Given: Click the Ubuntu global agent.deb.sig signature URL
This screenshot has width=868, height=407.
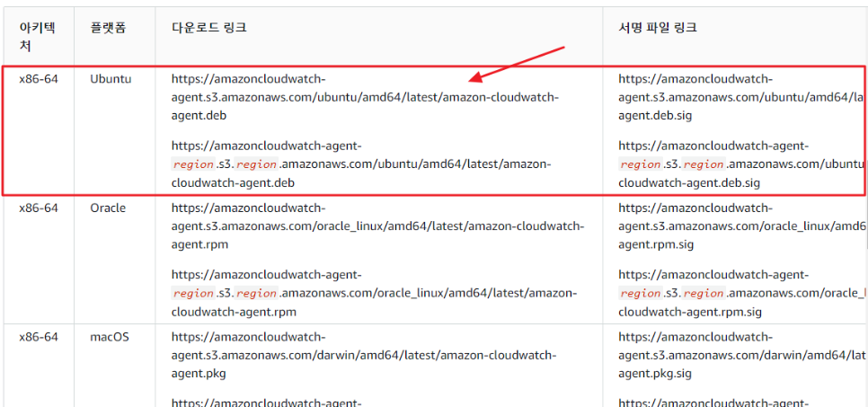Looking at the screenshot, I should coord(741,97).
